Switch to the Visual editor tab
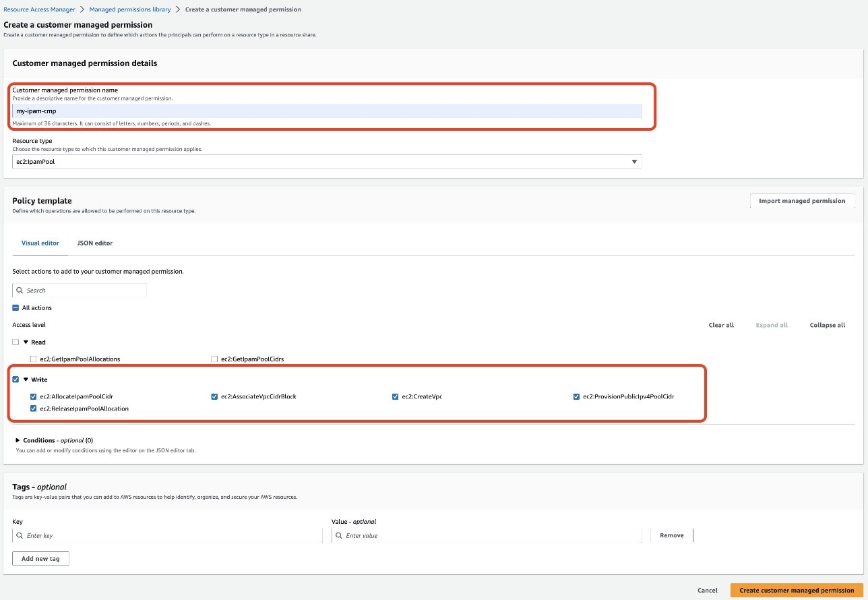The width and height of the screenshot is (868, 600). tap(40, 243)
